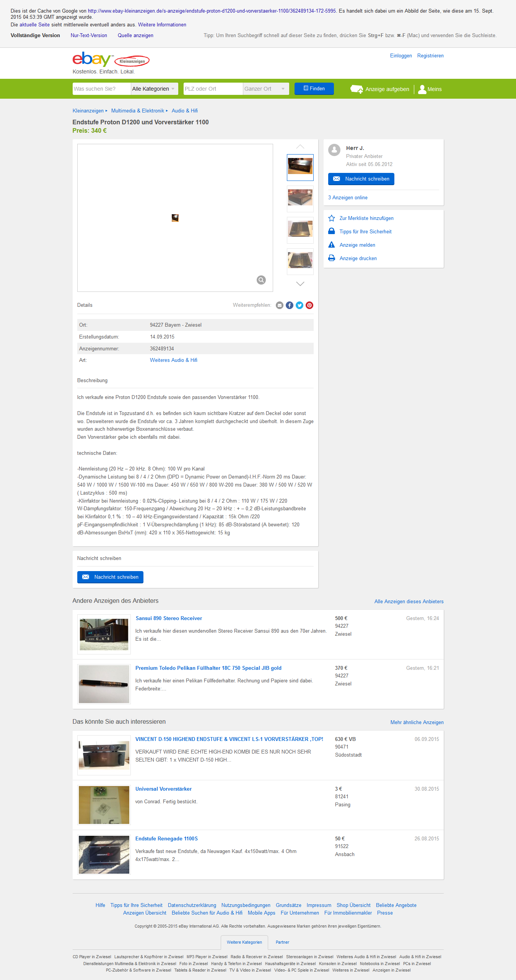
Task: Share listing on Pinterest
Action: click(x=309, y=305)
